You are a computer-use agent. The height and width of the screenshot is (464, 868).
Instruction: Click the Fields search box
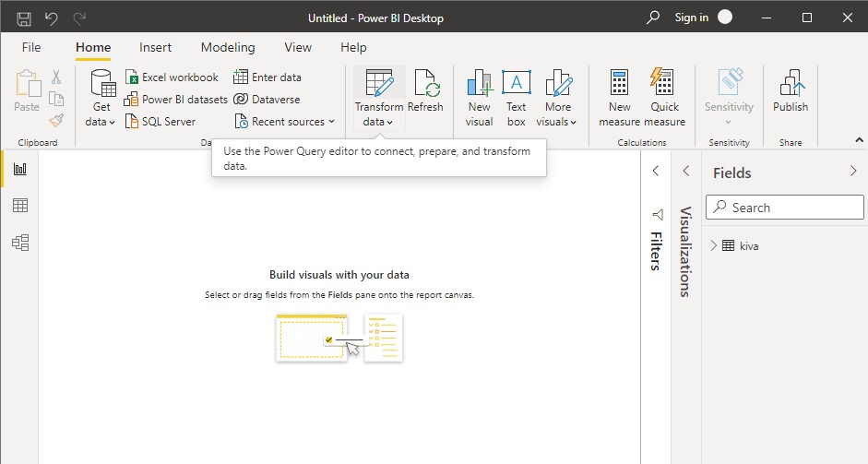(x=784, y=207)
